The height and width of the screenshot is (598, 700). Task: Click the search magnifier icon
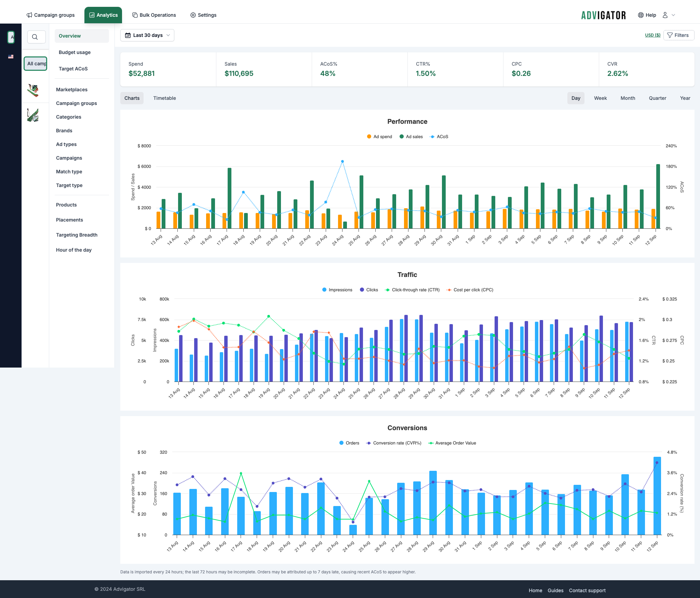pyautogui.click(x=35, y=37)
